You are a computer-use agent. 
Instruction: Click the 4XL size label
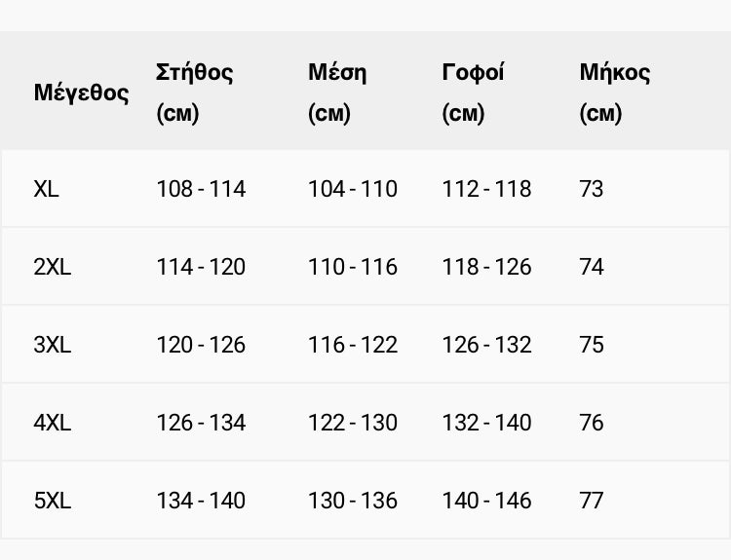[53, 423]
